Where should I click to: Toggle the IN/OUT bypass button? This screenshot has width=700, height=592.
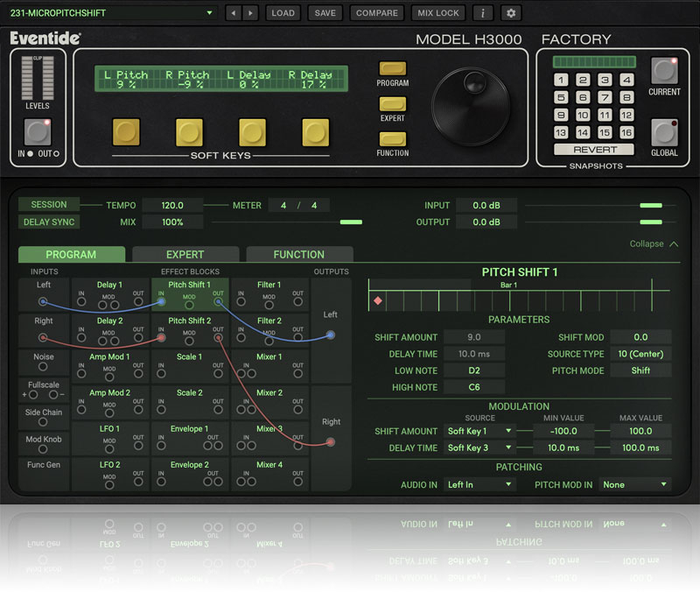[x=37, y=132]
